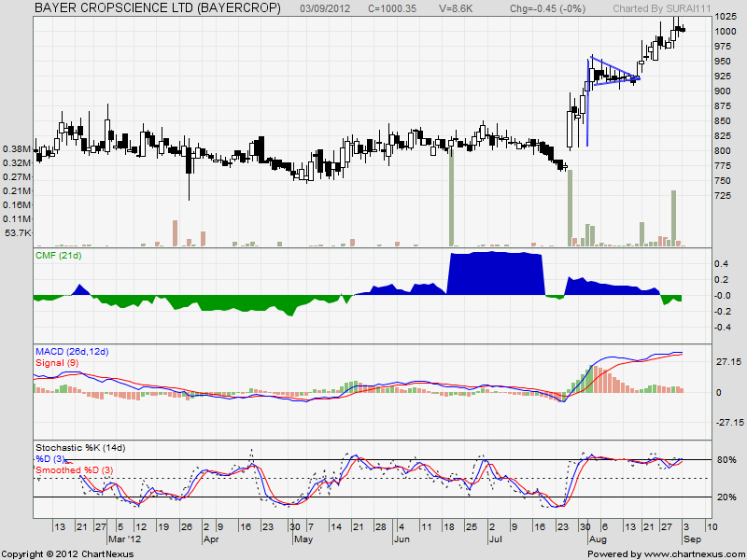Select the -0.2 CMF axis value

pos(721,312)
